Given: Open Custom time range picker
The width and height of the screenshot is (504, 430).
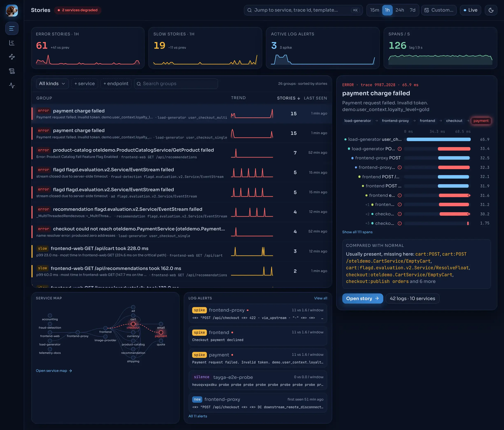Looking at the screenshot, I should click(x=439, y=10).
